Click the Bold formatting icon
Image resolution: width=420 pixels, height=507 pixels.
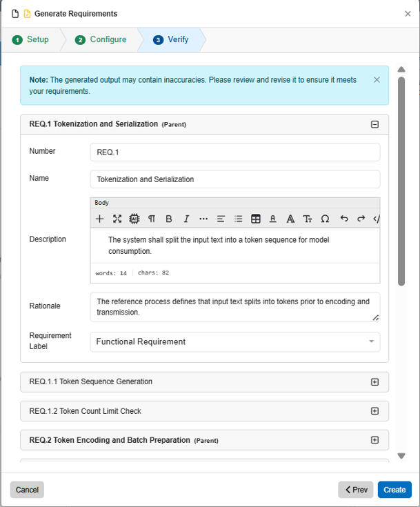(x=169, y=219)
